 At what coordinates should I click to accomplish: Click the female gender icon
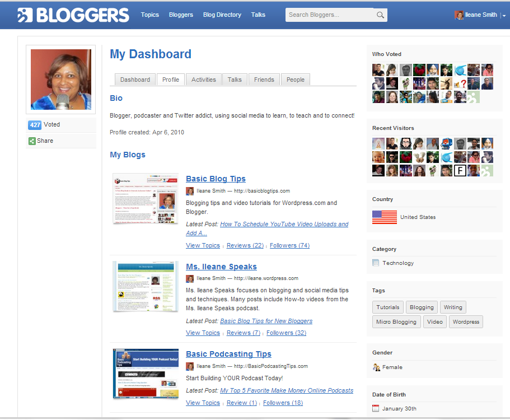tap(375, 367)
